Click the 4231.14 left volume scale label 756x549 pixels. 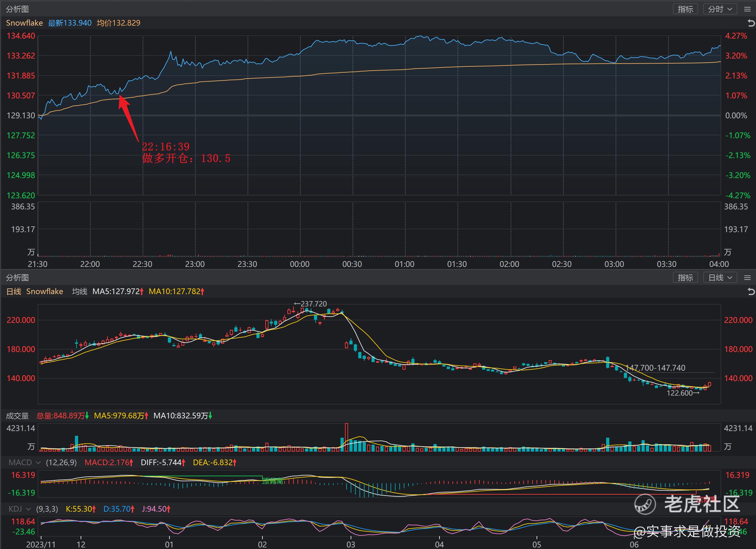[21, 428]
